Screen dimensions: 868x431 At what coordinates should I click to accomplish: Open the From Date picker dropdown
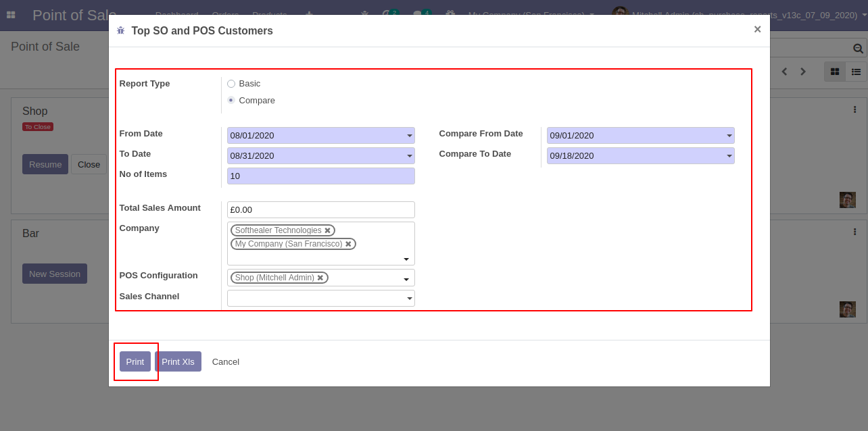click(x=409, y=136)
